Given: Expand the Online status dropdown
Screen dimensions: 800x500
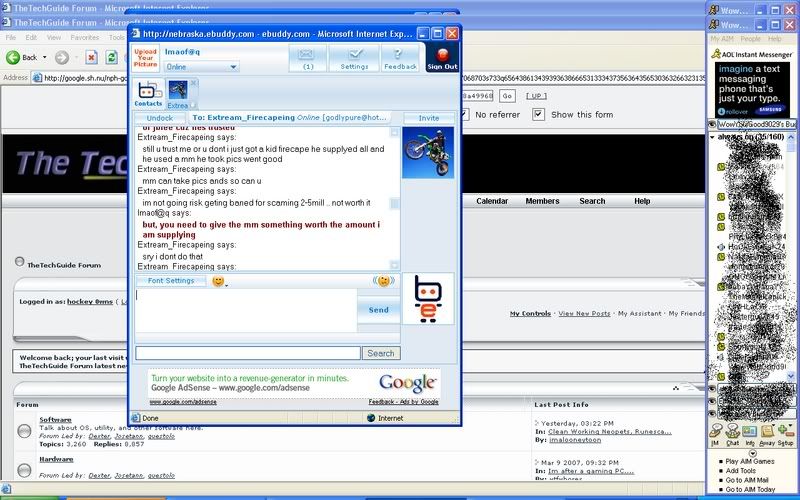Looking at the screenshot, I should [200, 67].
